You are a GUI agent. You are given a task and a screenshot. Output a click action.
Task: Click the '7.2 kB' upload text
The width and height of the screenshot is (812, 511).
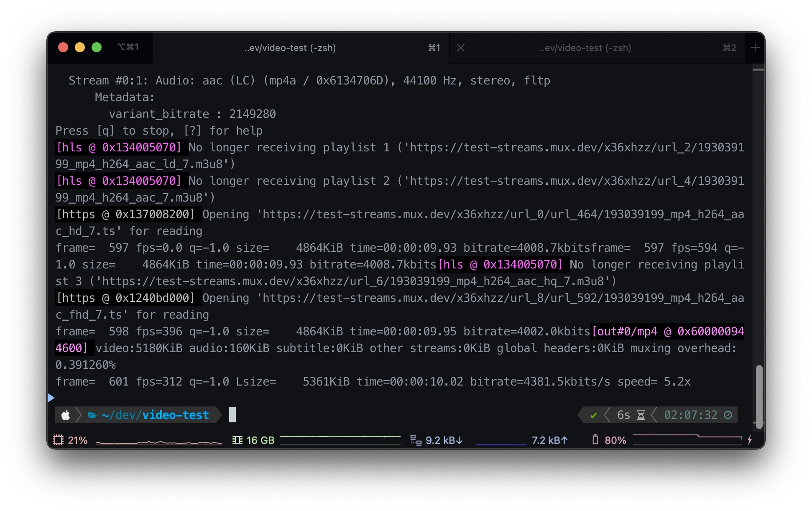pos(549,440)
